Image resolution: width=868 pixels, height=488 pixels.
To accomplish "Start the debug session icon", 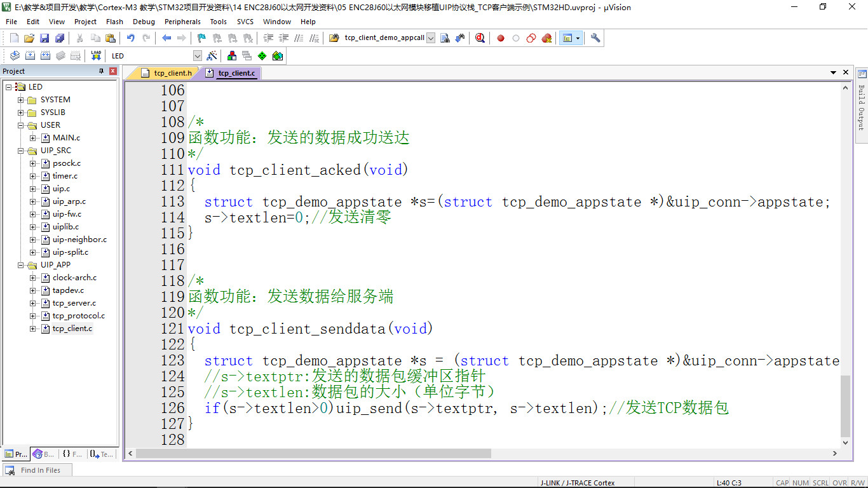I will 480,38.
